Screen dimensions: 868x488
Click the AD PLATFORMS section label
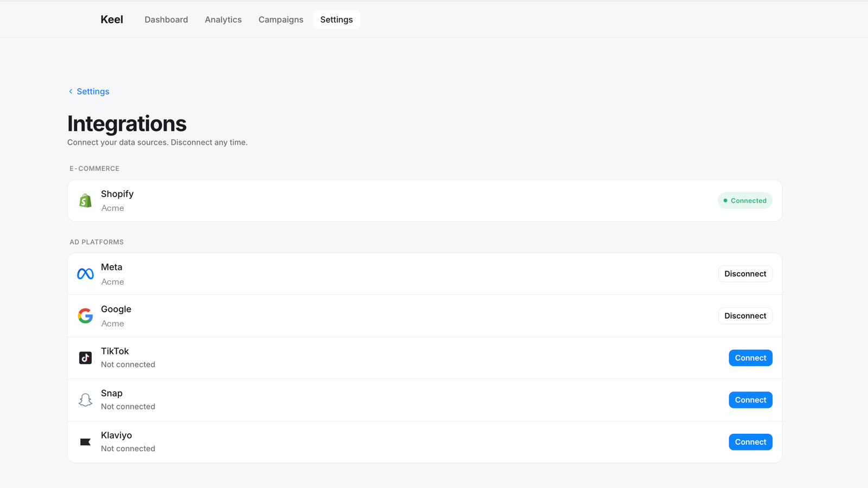point(97,242)
